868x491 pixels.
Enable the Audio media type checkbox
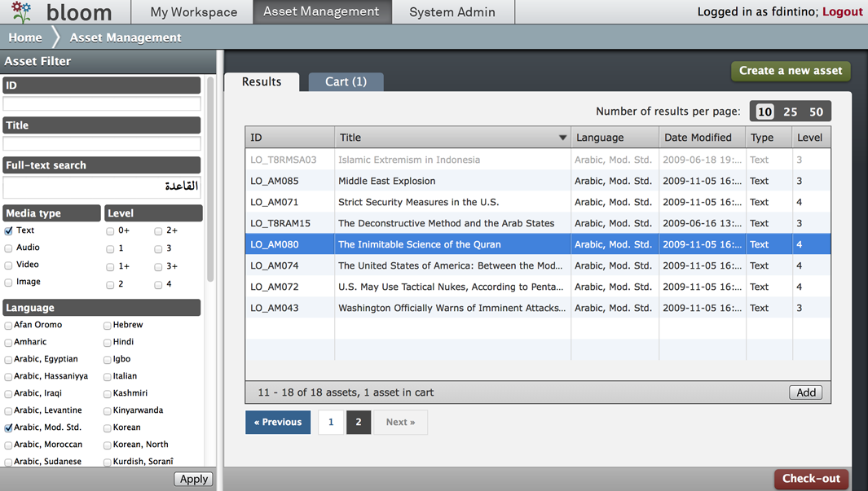pos(9,248)
